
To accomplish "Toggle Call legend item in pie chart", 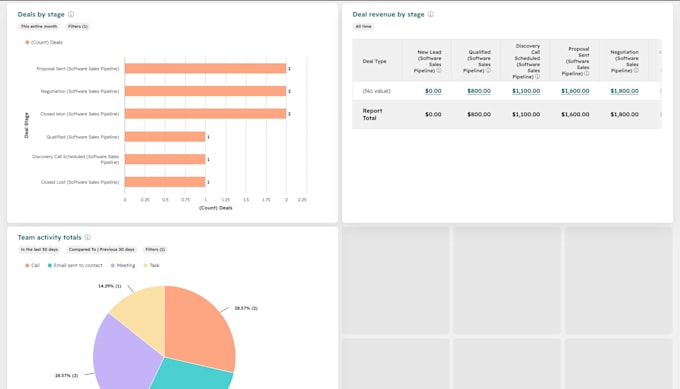I will pyautogui.click(x=33, y=265).
